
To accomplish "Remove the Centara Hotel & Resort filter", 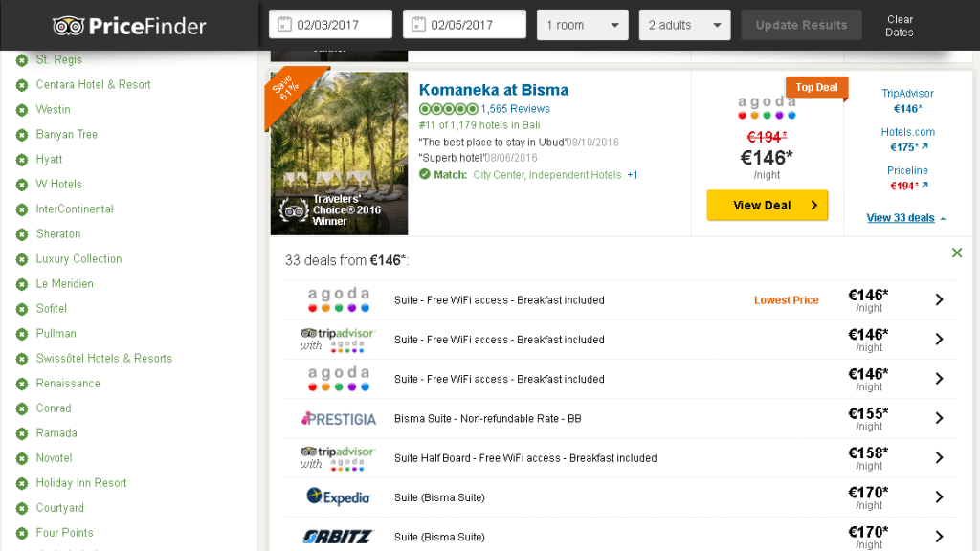I will [22, 85].
